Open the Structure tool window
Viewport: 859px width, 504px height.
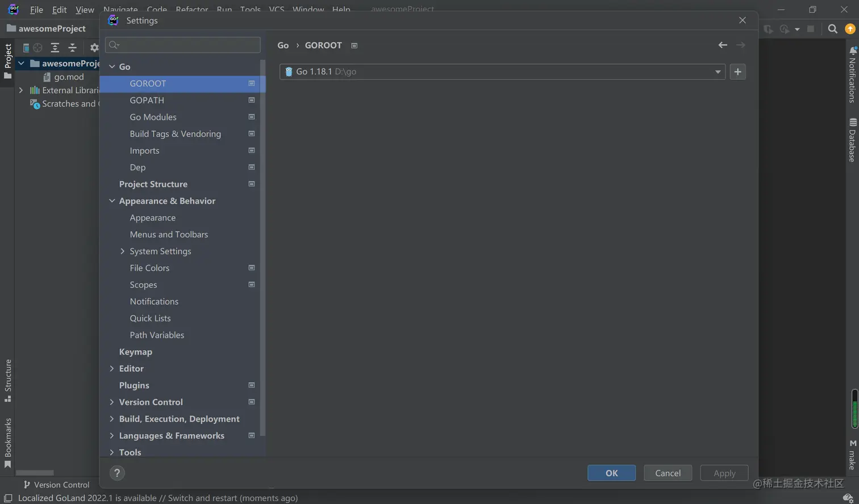point(8,380)
